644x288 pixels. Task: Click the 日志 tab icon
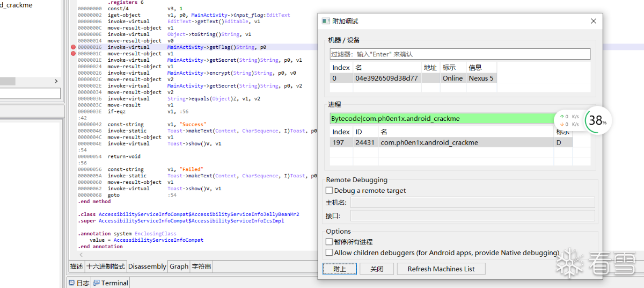click(x=71, y=283)
